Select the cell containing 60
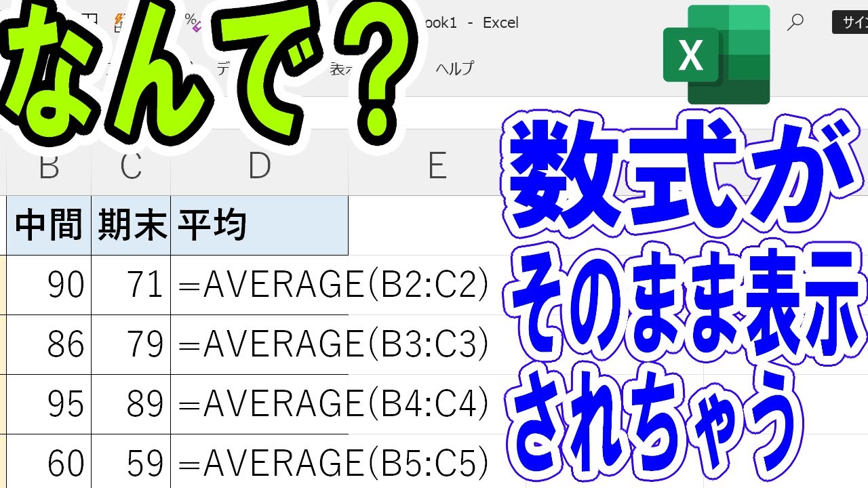This screenshot has width=868, height=488. [x=49, y=462]
